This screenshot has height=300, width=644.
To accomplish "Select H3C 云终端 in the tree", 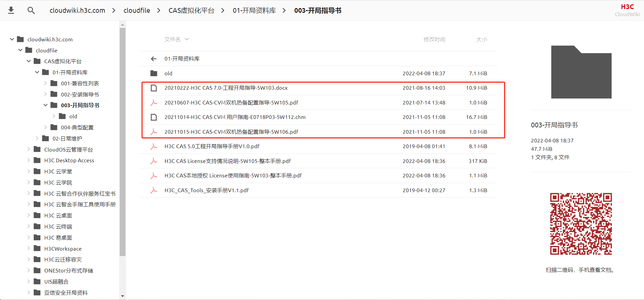I will coord(58,226).
